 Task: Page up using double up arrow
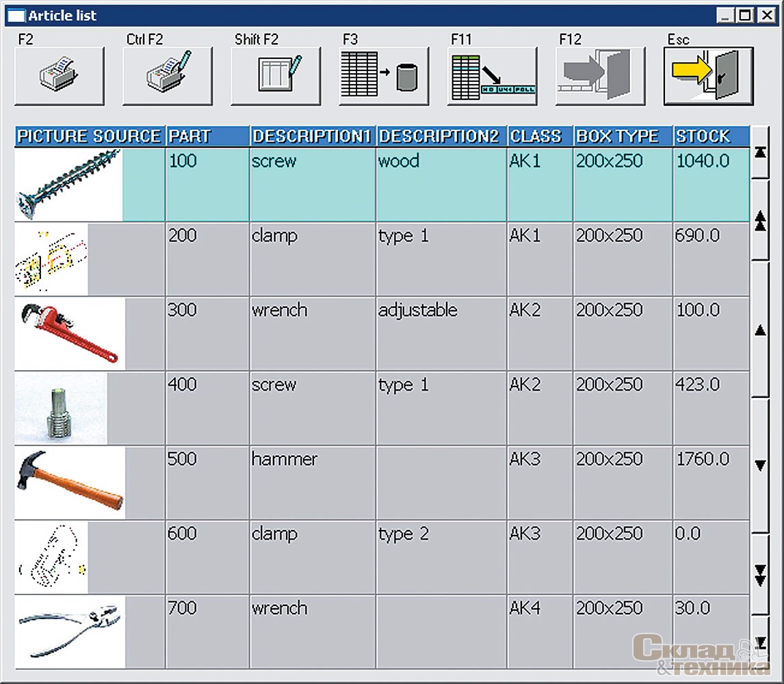pos(759,220)
